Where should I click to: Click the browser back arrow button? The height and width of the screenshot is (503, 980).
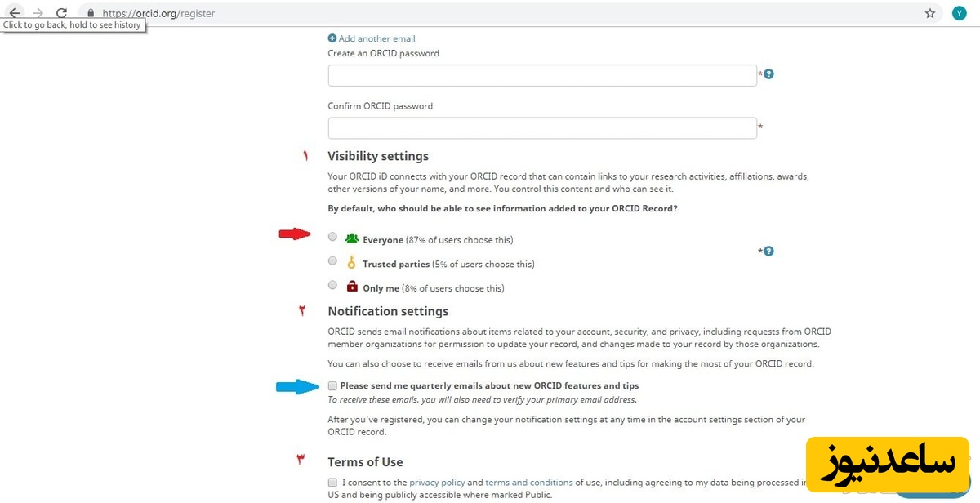coord(14,13)
